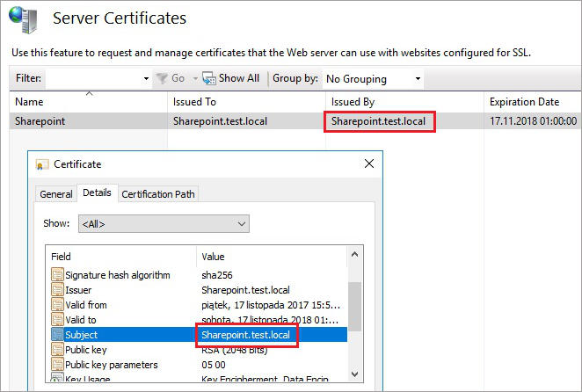Open the Group by No Grouping dropdown

point(373,79)
